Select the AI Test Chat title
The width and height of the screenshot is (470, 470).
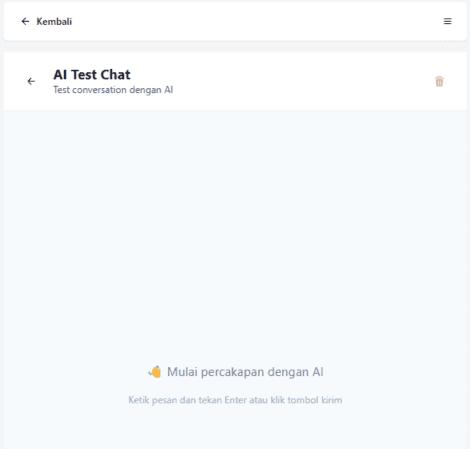pyautogui.click(x=92, y=75)
